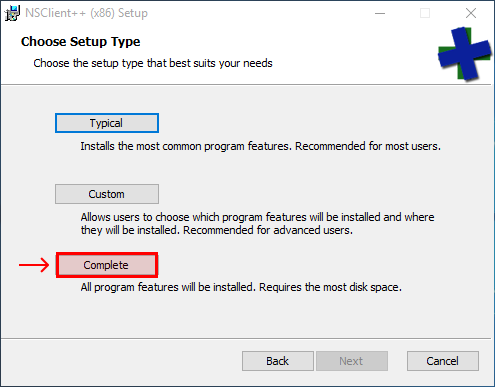Choose the Typical setup type

click(x=107, y=123)
